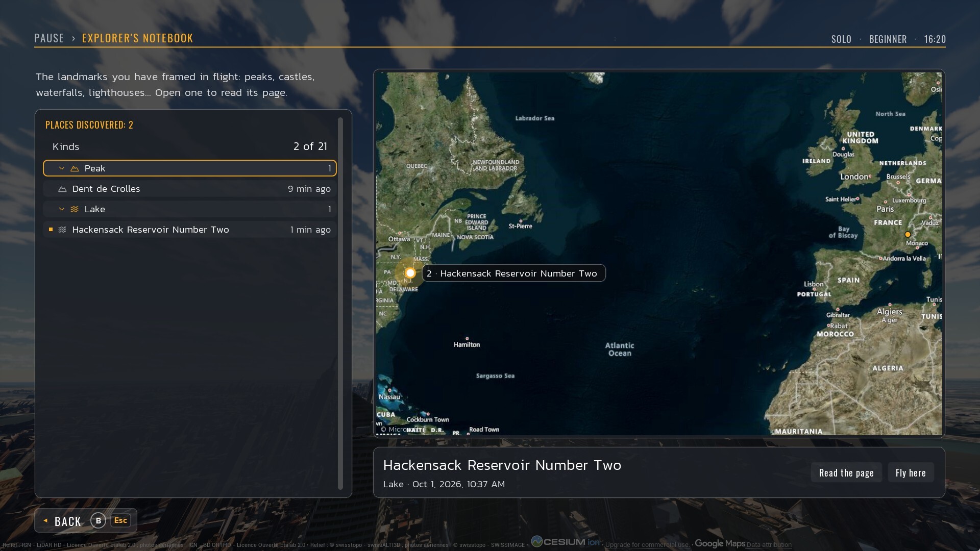This screenshot has height=551, width=980.
Task: Click the '1 min ago' timestamp
Action: pyautogui.click(x=310, y=230)
